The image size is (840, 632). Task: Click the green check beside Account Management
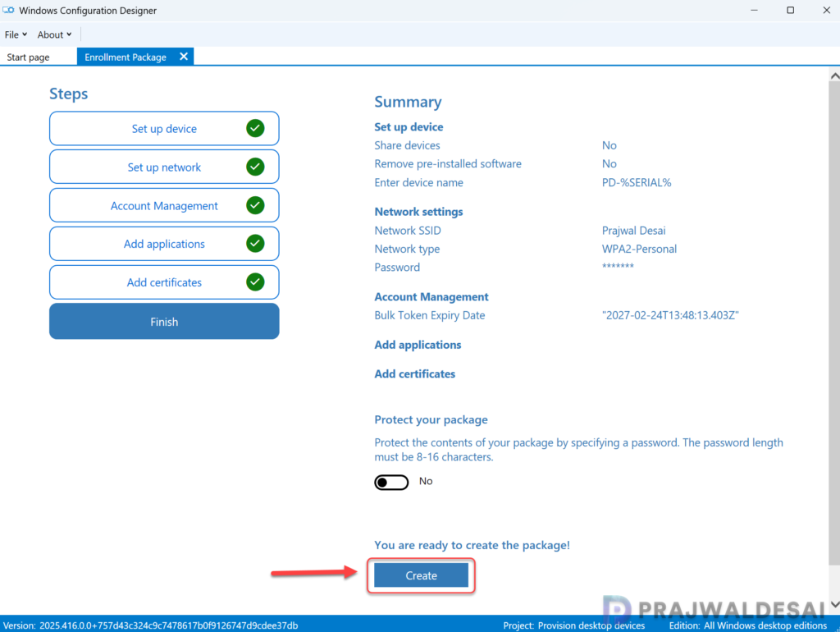pos(255,205)
